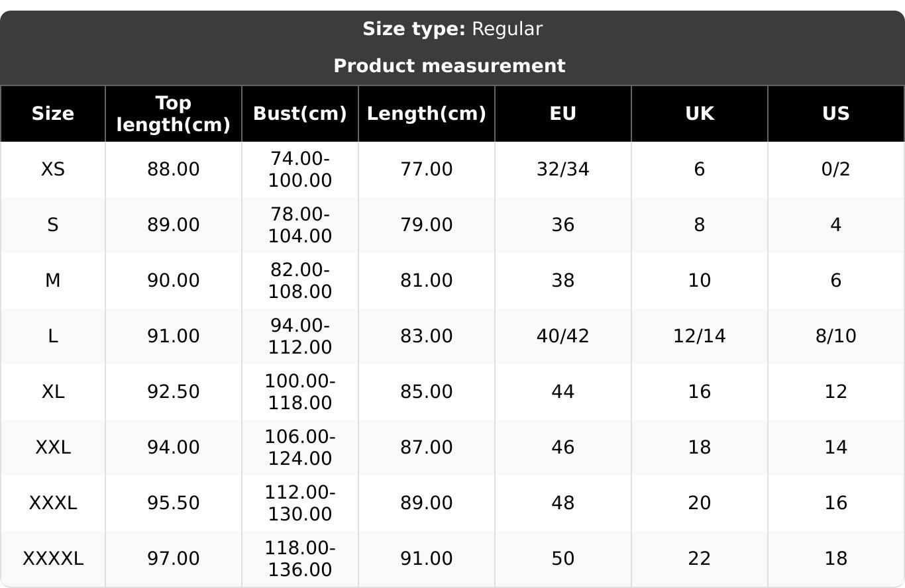
Task: Click the XS size row label
Action: tap(53, 170)
